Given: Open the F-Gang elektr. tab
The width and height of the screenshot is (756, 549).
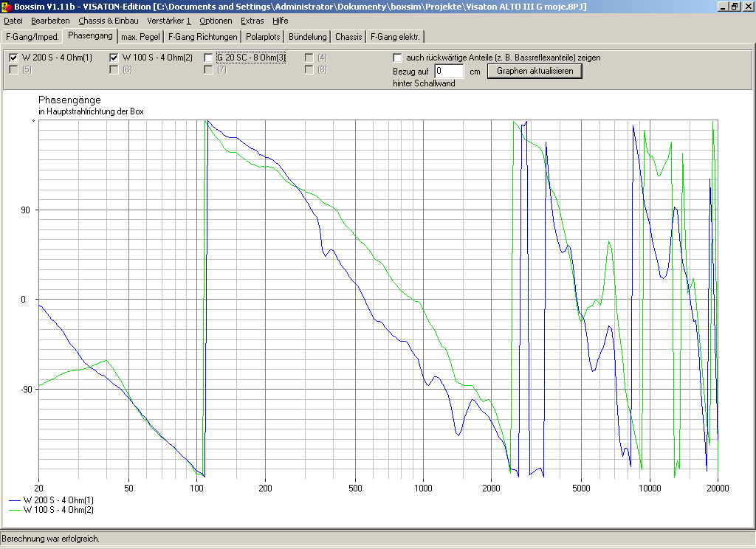Looking at the screenshot, I should point(395,37).
